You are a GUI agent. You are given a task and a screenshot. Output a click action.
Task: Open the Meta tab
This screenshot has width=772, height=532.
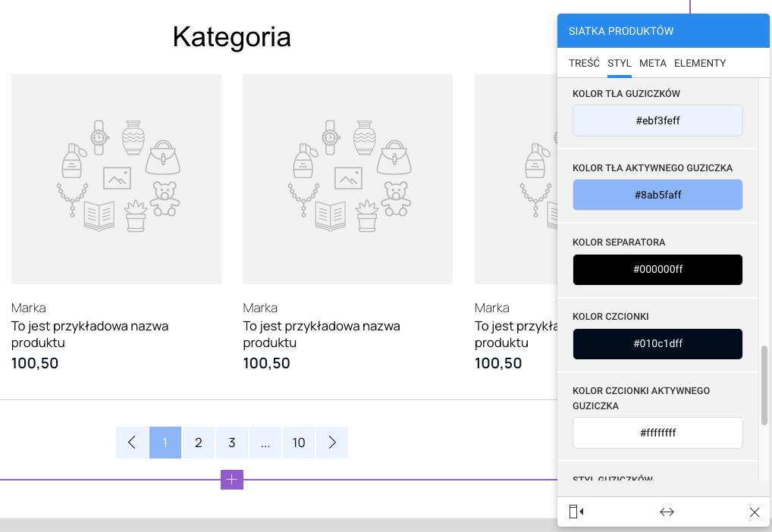coord(653,63)
